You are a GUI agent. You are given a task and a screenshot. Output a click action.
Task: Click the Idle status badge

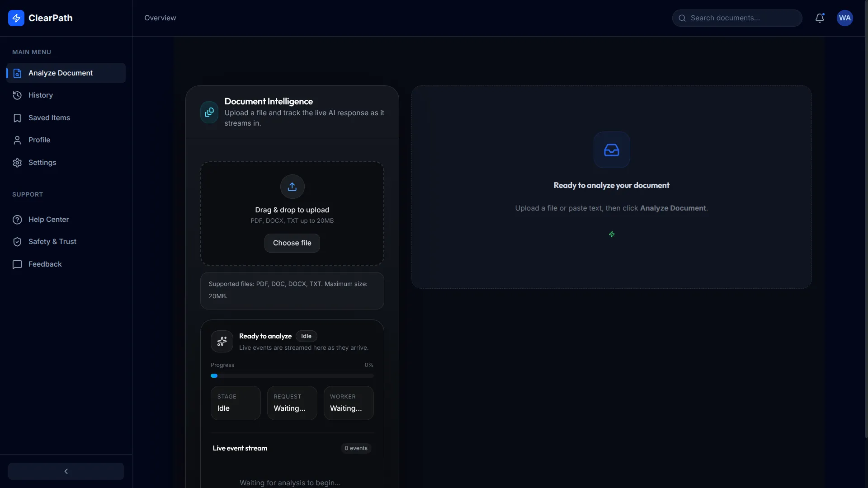tap(306, 336)
